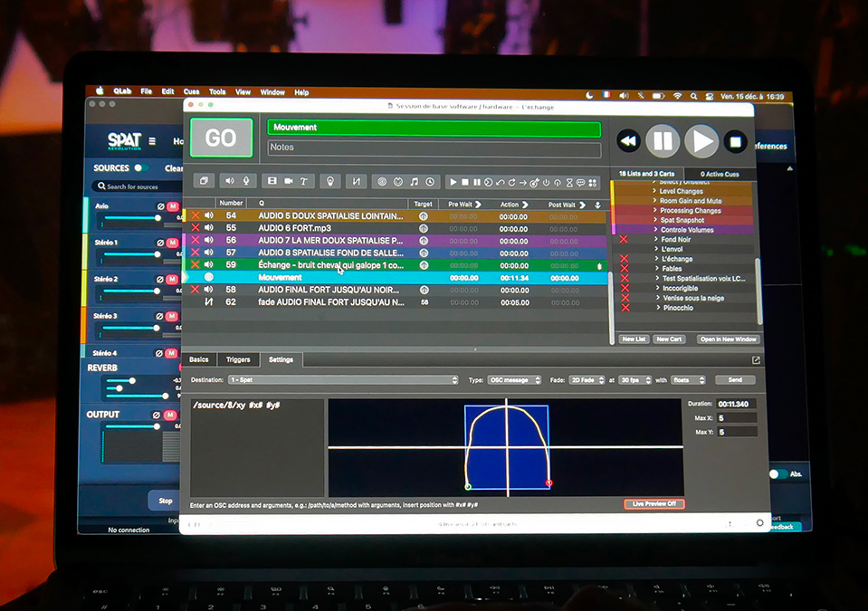868x611 pixels.
Task: Open the Cues menu
Action: click(192, 91)
